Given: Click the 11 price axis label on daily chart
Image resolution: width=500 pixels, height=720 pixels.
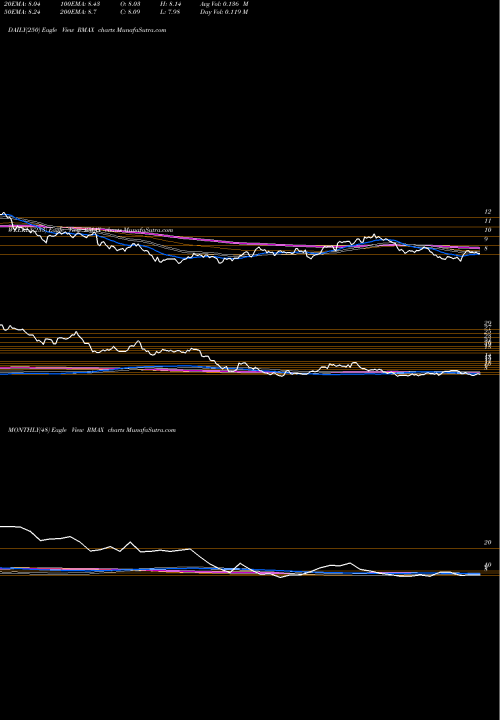Looking at the screenshot, I should click(x=487, y=221).
